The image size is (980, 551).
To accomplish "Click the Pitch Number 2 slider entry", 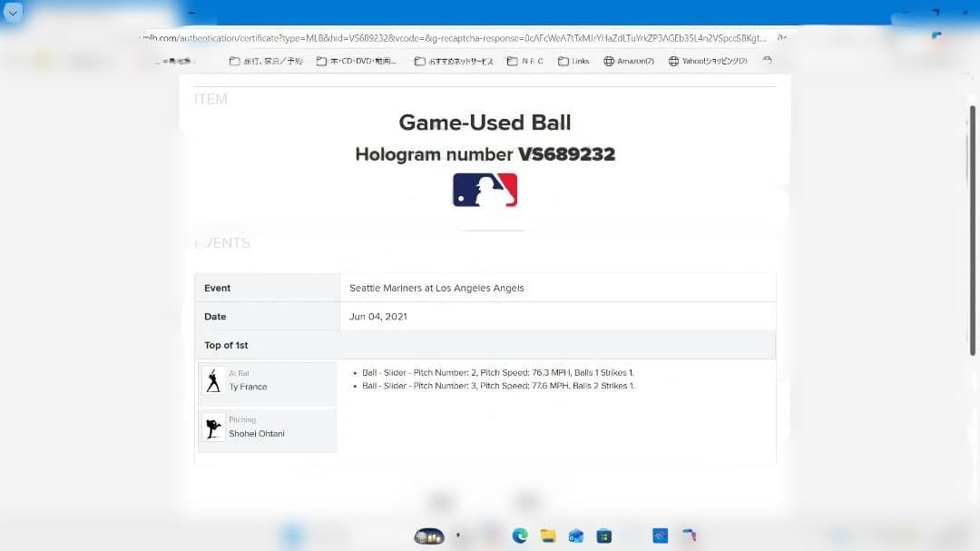I will (x=497, y=373).
